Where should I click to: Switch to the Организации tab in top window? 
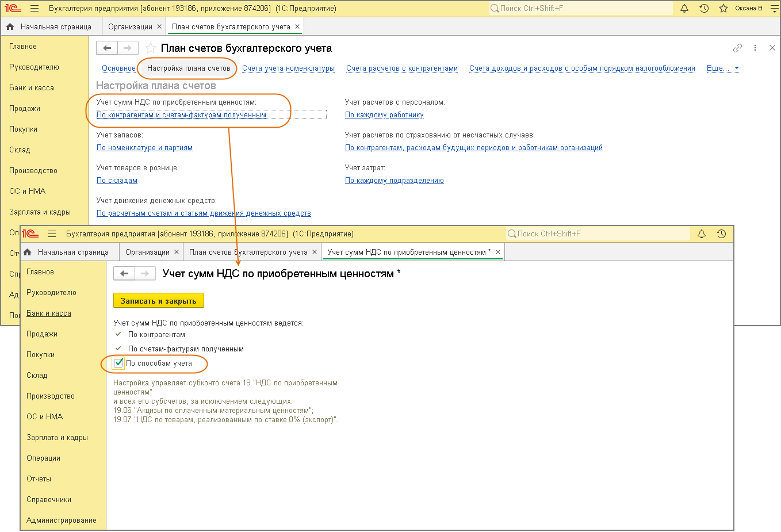pos(130,27)
